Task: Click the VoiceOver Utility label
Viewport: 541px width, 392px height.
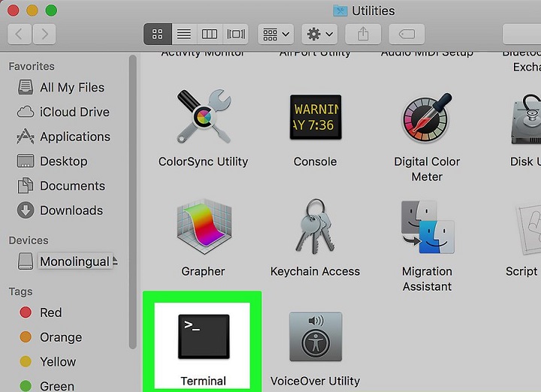Action: click(x=315, y=381)
